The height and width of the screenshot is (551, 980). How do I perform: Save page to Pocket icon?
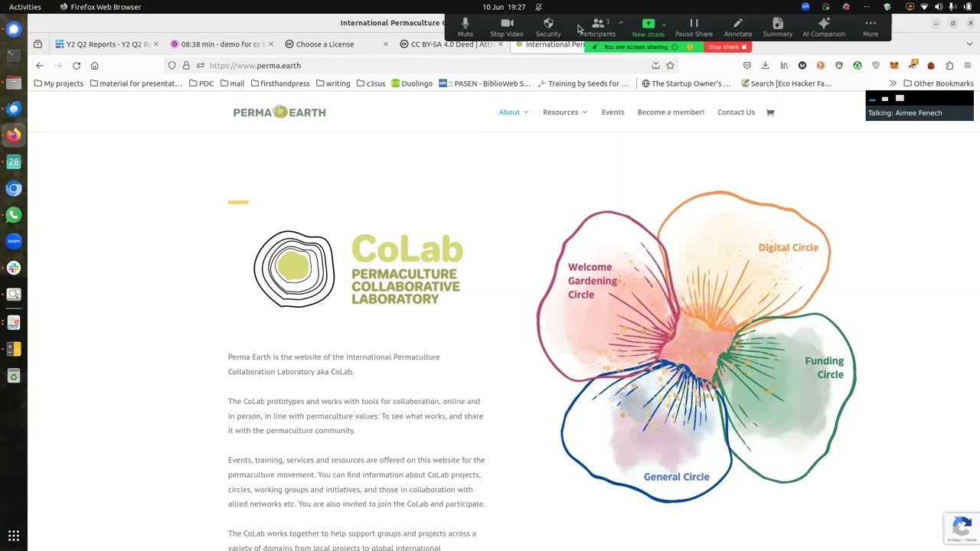[x=747, y=66]
